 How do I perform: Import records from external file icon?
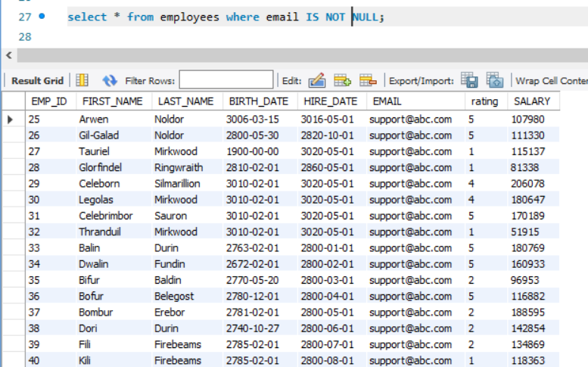pos(495,80)
